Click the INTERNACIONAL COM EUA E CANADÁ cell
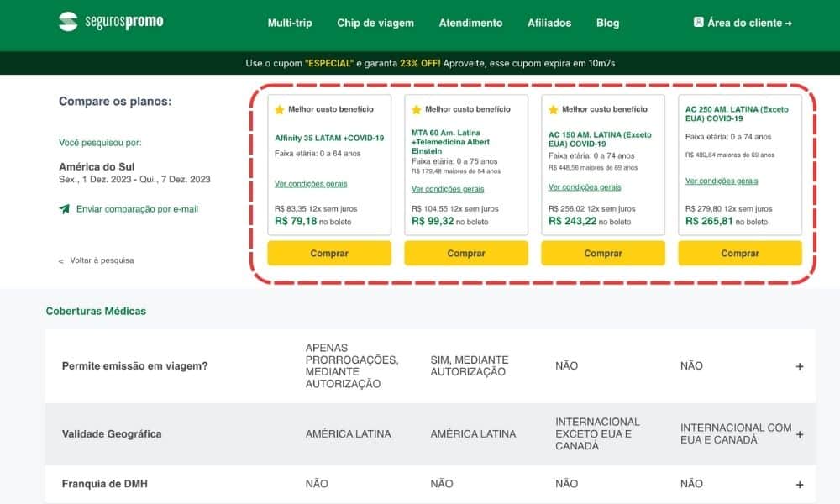The width and height of the screenshot is (840, 504). [736, 433]
